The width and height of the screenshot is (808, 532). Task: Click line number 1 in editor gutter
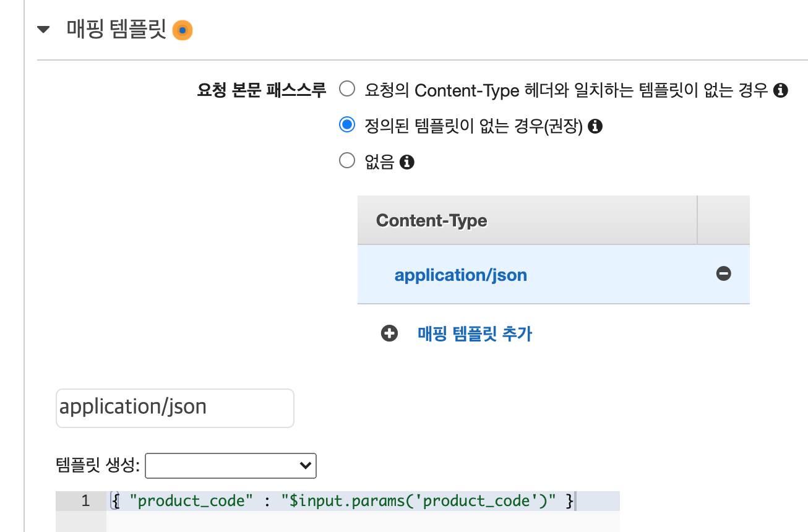click(x=85, y=501)
